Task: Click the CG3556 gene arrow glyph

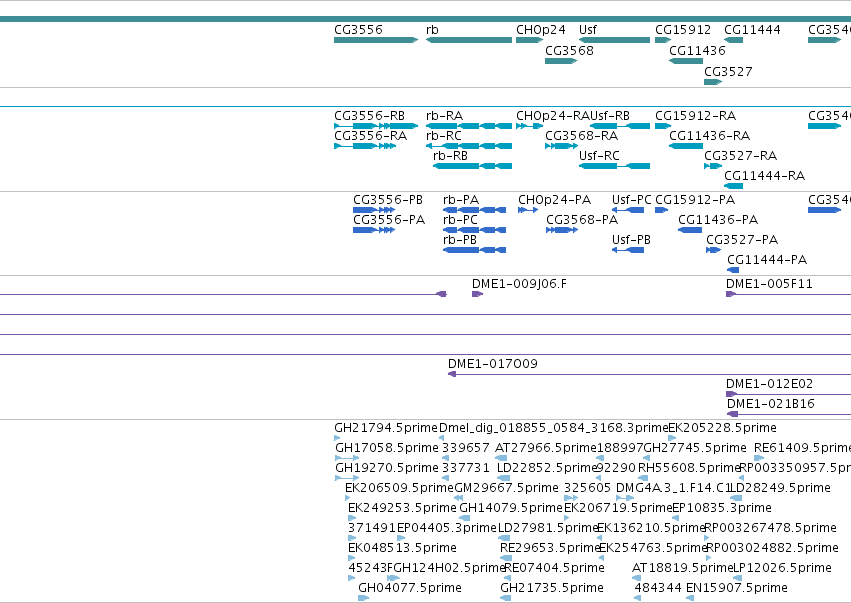Action: coord(376,40)
